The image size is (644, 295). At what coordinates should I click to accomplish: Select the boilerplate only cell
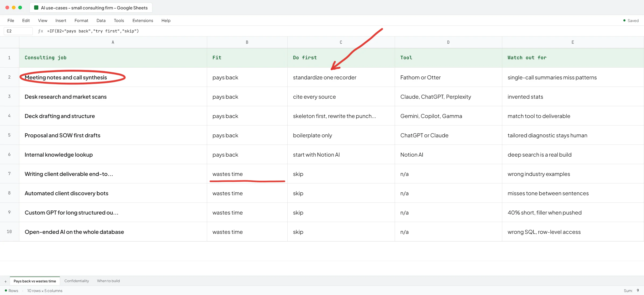click(341, 135)
